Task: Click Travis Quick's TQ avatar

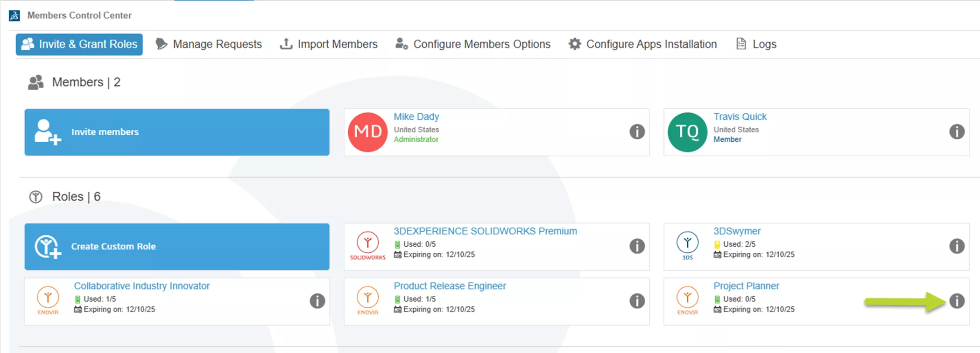Action: point(687,132)
